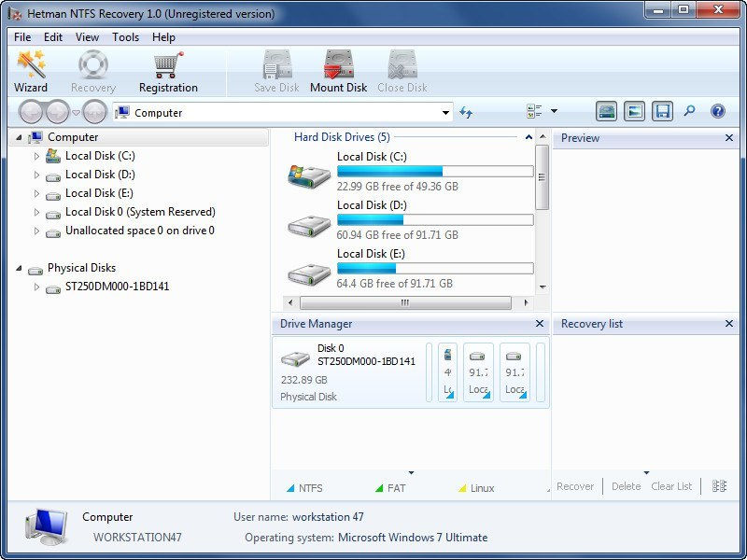The height and width of the screenshot is (560, 747).
Task: Click Local Disk (C:) drive icon in list
Action: pos(309,176)
